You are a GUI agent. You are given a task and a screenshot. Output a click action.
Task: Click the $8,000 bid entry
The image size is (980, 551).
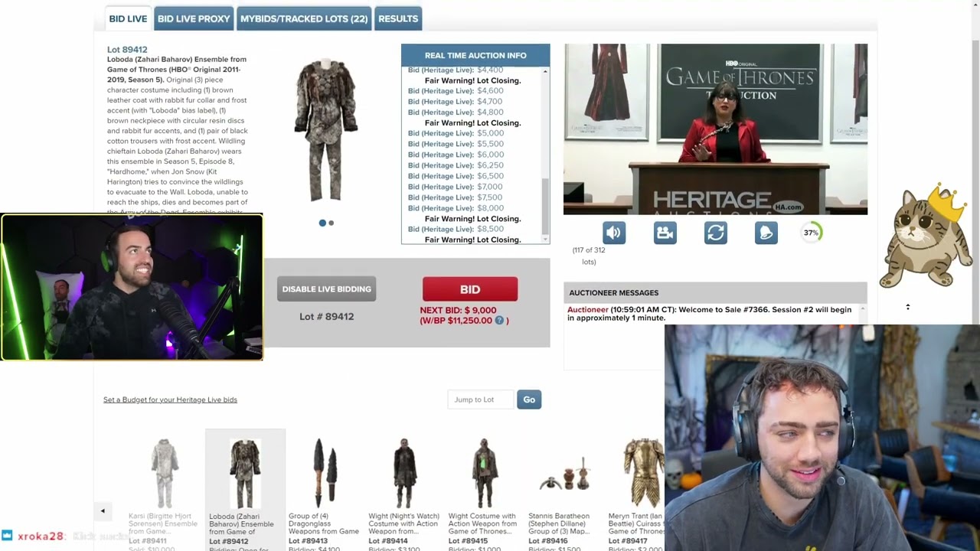pos(456,208)
